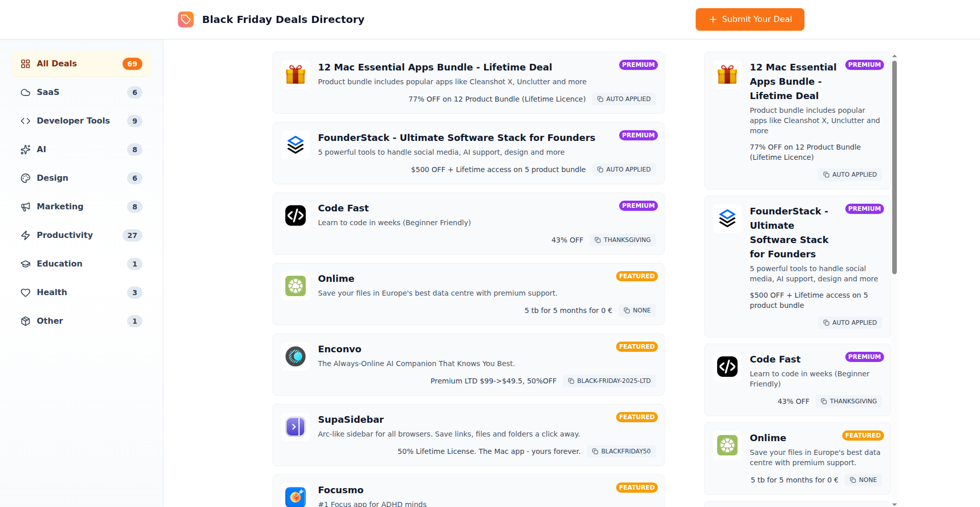Click the Code Fast code icon
The width and height of the screenshot is (980, 507).
coord(295,215)
